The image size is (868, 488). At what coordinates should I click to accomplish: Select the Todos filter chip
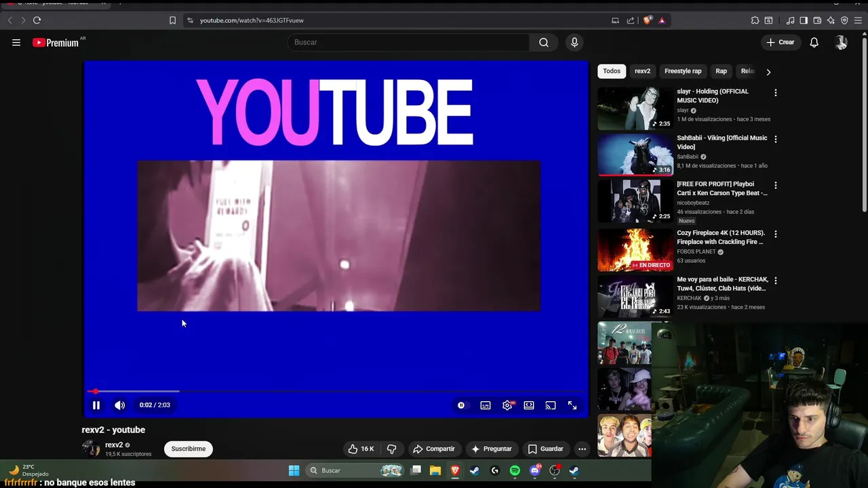pyautogui.click(x=612, y=71)
